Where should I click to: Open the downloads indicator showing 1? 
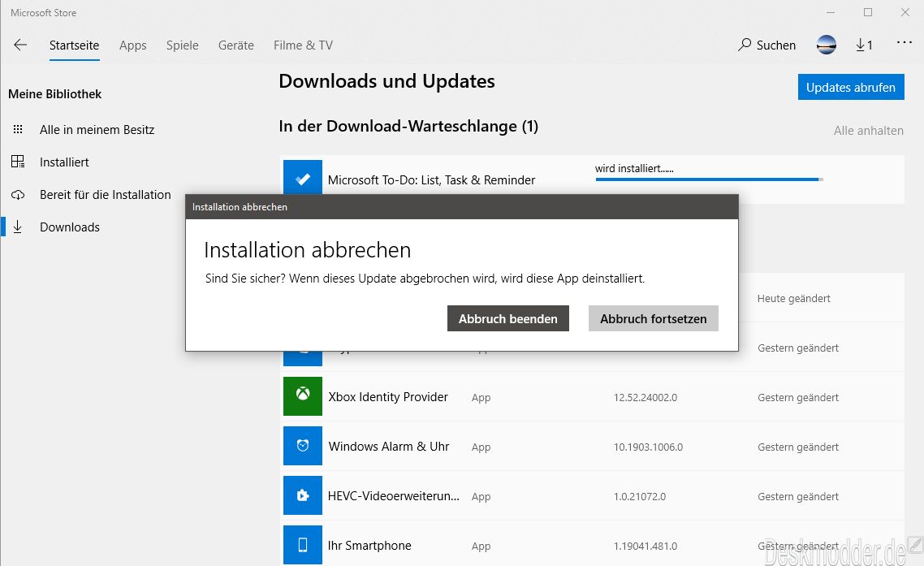[864, 45]
